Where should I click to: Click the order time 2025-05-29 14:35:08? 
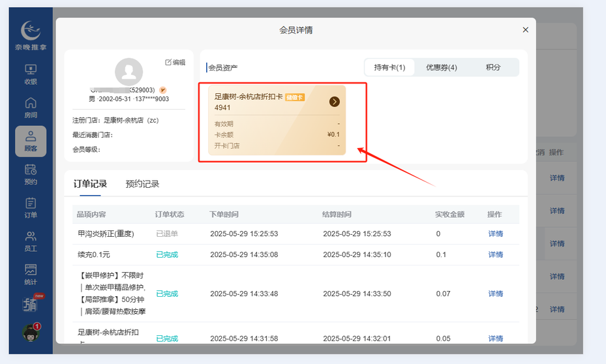click(x=244, y=254)
